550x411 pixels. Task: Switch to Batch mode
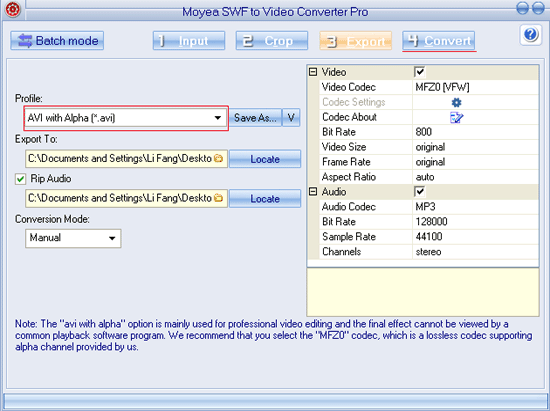point(57,41)
